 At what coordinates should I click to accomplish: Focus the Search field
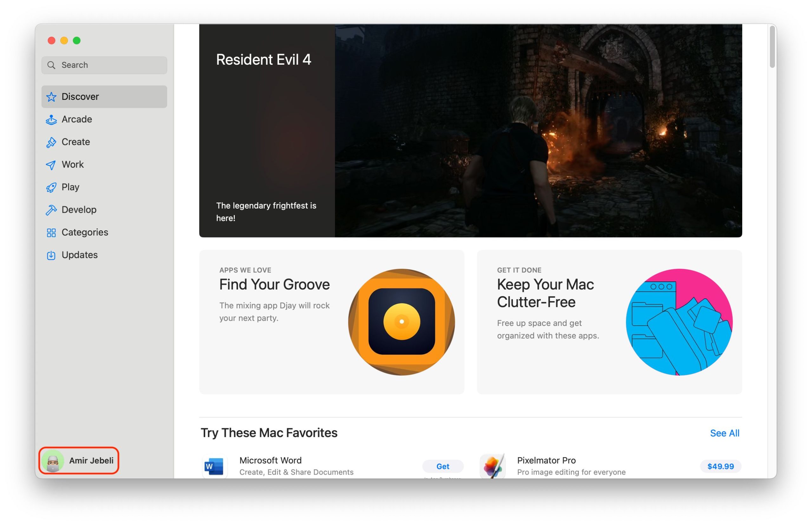(104, 65)
